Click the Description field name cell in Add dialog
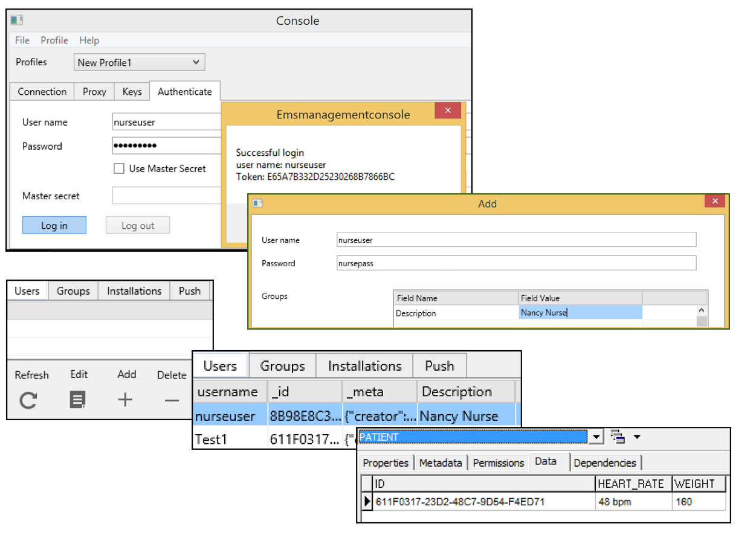The width and height of the screenshot is (756, 544). click(456, 313)
